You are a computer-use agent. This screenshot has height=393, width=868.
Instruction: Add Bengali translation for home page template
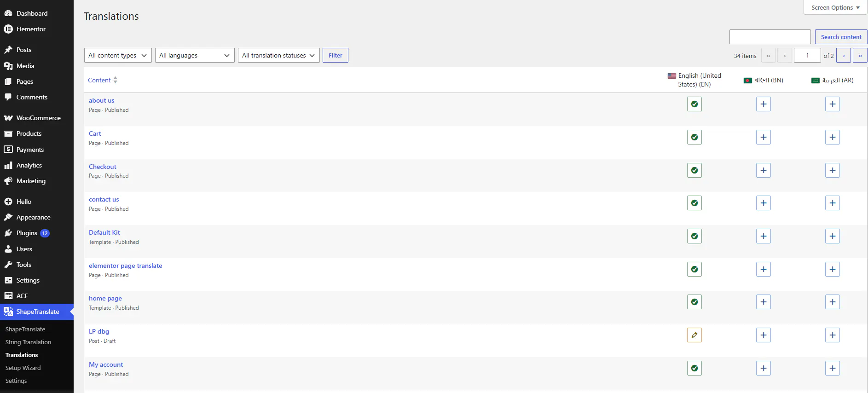point(763,302)
